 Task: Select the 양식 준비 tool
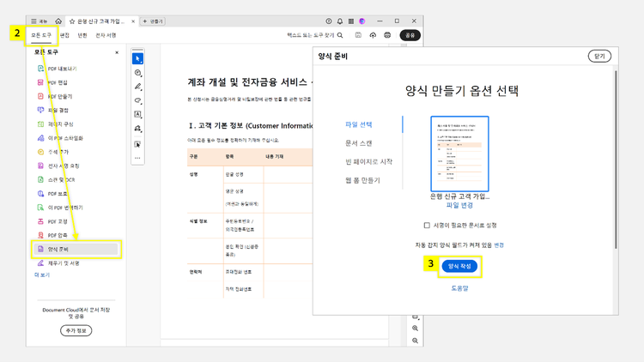pyautogui.click(x=76, y=249)
